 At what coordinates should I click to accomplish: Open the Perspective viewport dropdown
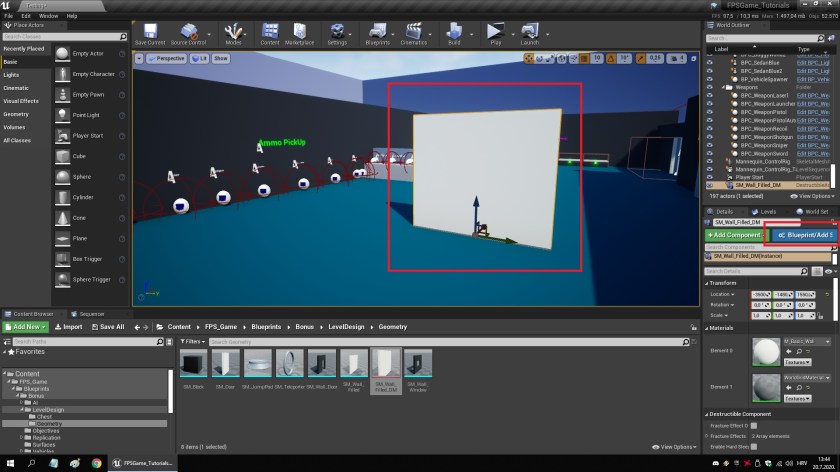tap(168, 59)
